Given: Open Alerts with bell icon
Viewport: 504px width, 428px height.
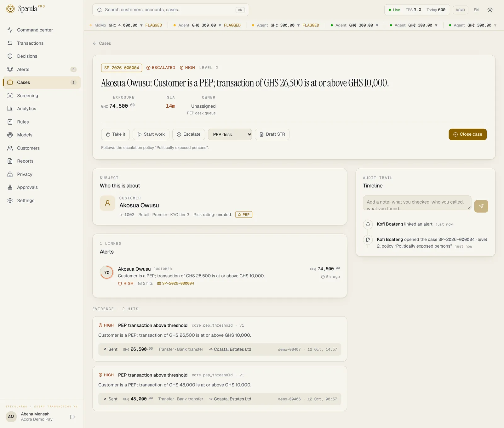Looking at the screenshot, I should [10, 69].
